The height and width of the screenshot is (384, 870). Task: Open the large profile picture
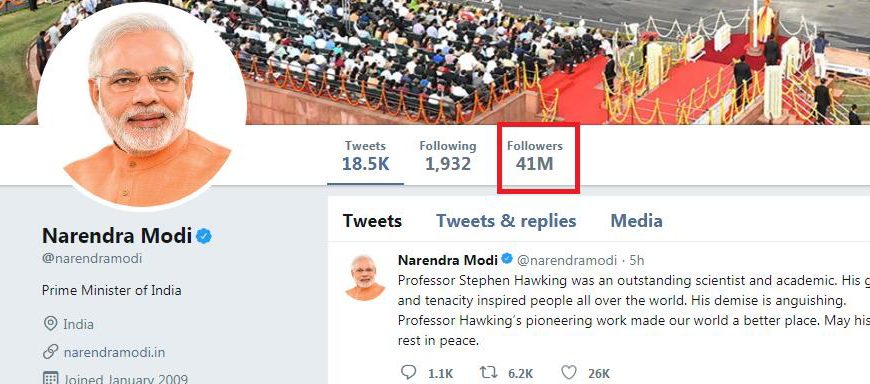click(x=142, y=107)
